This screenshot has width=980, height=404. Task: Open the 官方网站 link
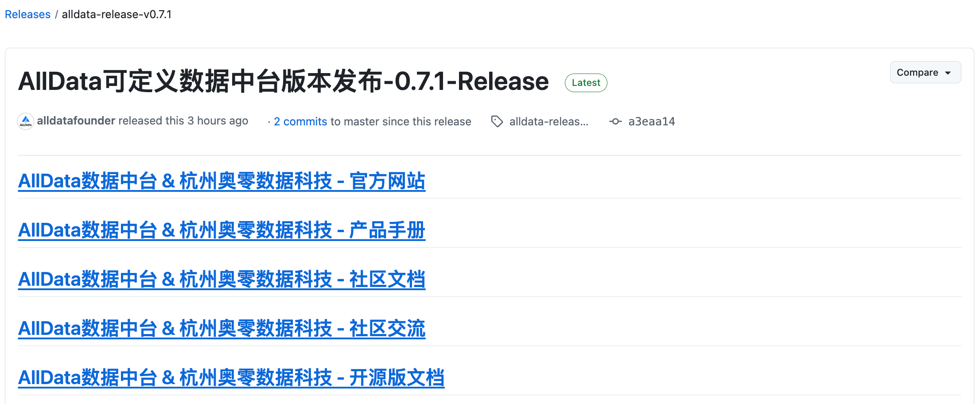(222, 181)
